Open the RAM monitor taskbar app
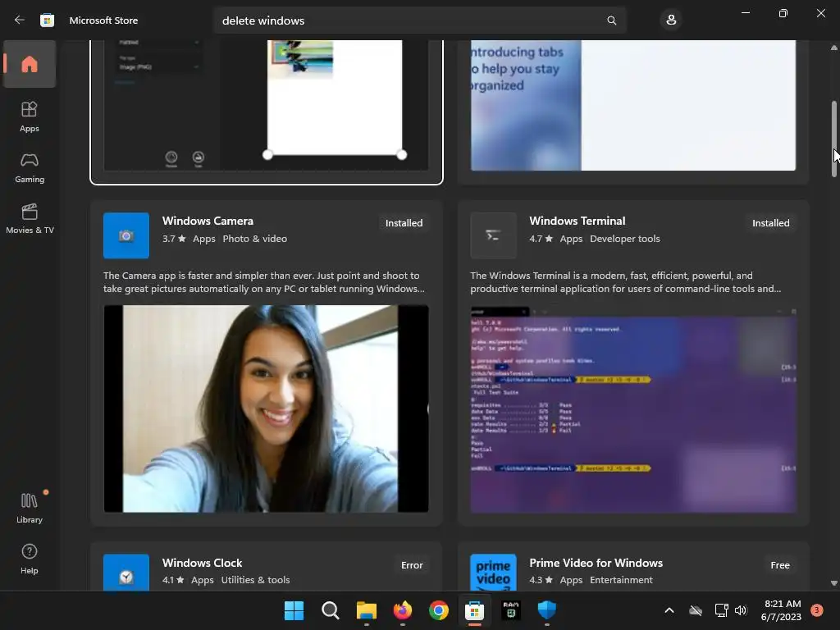840x630 pixels. [511, 610]
